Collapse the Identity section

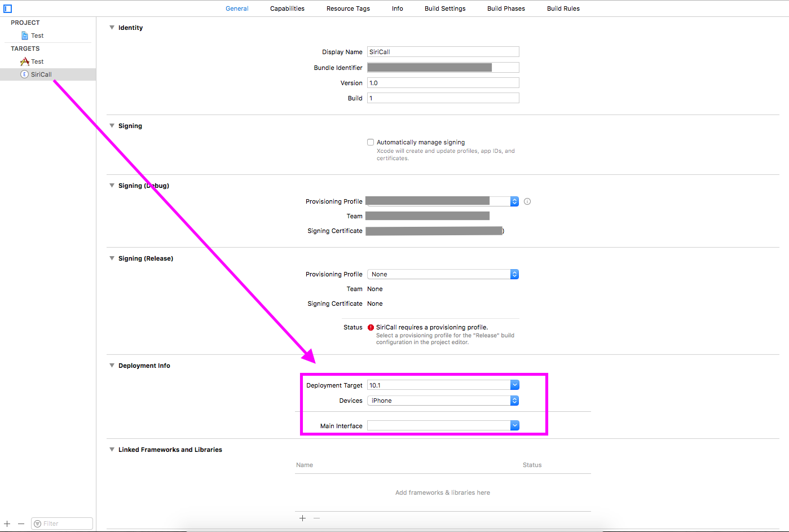112,28
